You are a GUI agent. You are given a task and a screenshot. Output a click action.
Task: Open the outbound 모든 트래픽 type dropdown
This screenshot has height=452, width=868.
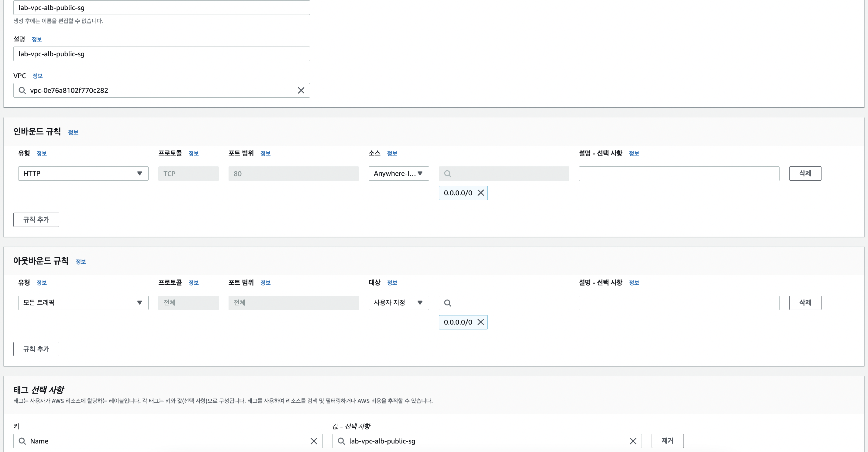(x=83, y=303)
